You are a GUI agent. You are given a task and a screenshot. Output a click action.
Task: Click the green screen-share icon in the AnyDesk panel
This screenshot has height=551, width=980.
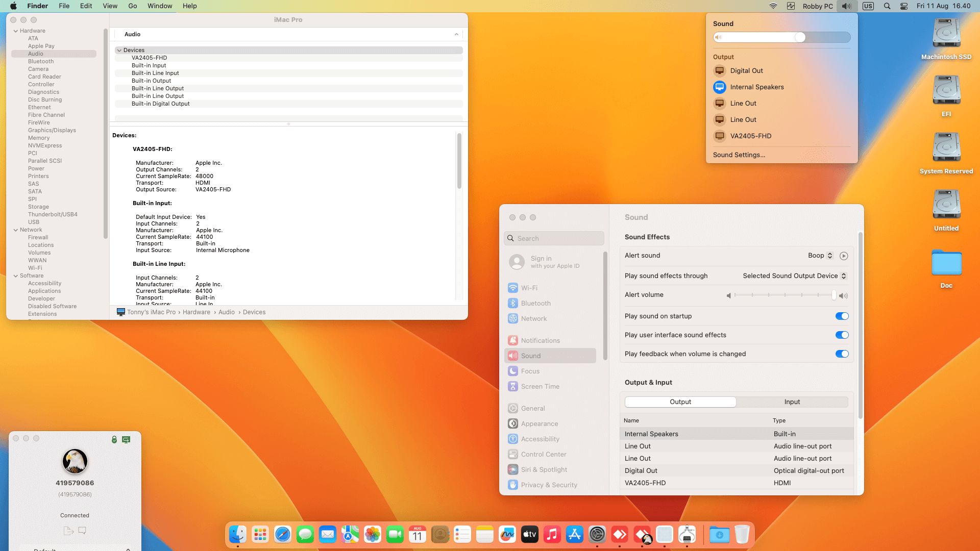pyautogui.click(x=126, y=439)
